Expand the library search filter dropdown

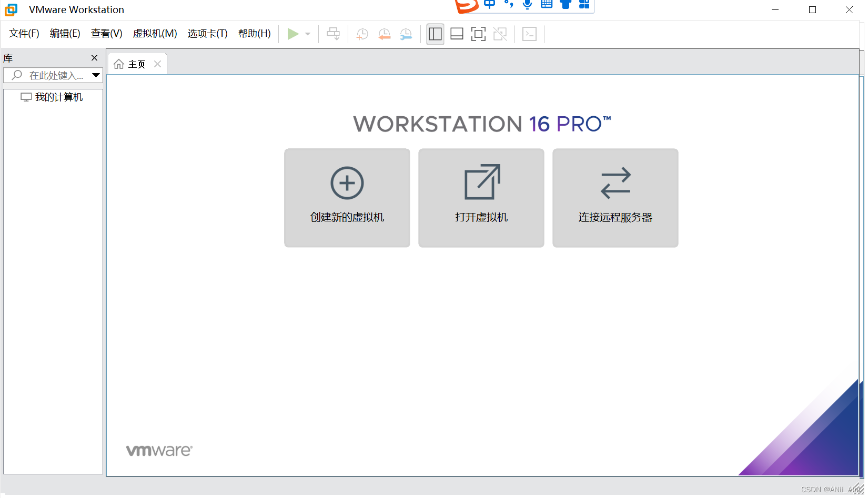pyautogui.click(x=96, y=75)
